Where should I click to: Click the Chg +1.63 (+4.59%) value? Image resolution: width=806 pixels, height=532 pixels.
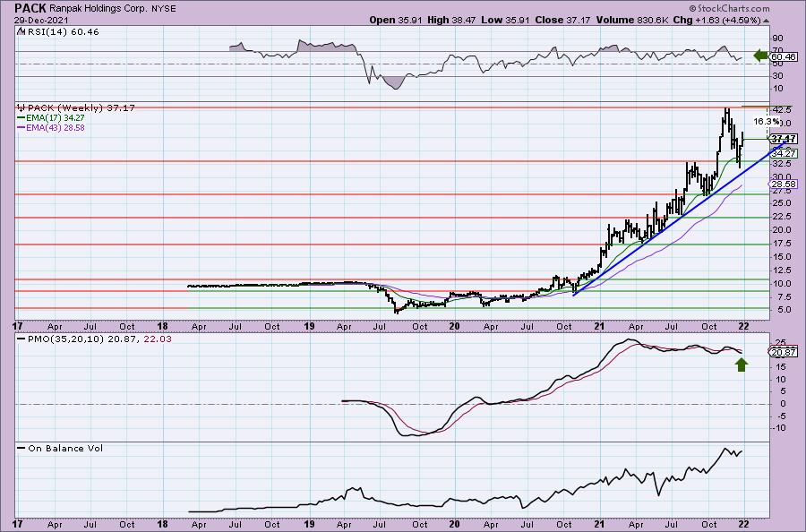coord(716,20)
